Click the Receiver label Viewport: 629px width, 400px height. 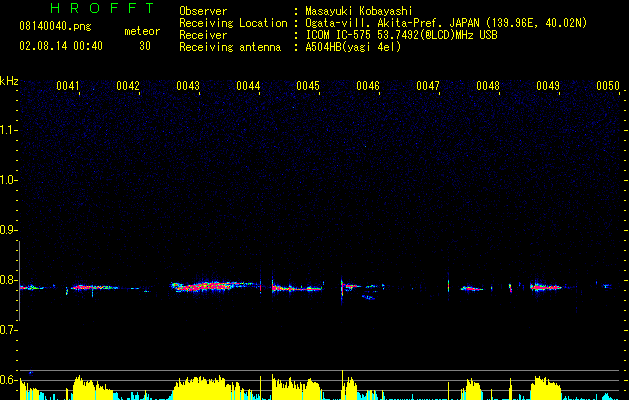(x=203, y=35)
